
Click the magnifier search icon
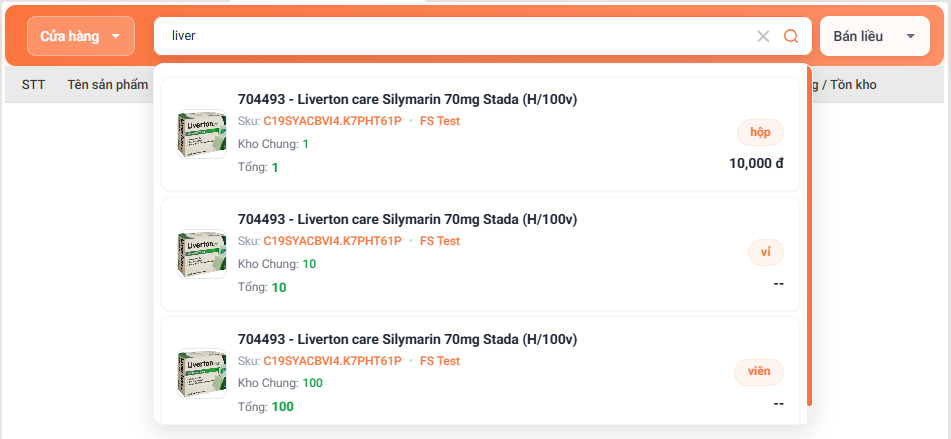pyautogui.click(x=791, y=36)
